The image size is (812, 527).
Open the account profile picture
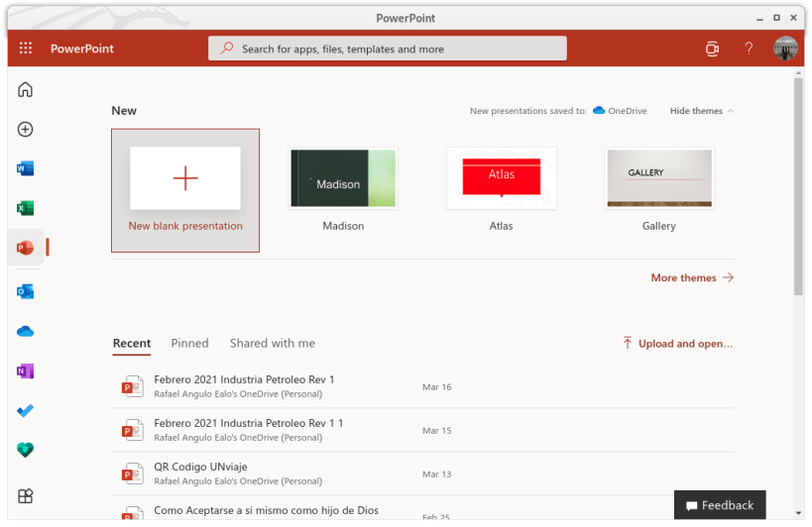(785, 49)
